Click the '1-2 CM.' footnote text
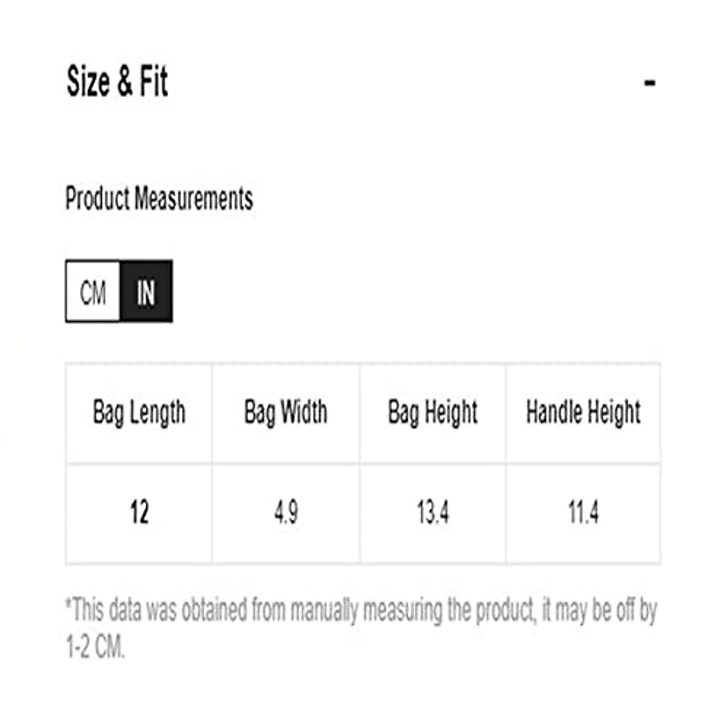This screenshot has height=728, width=728. pyautogui.click(x=95, y=647)
